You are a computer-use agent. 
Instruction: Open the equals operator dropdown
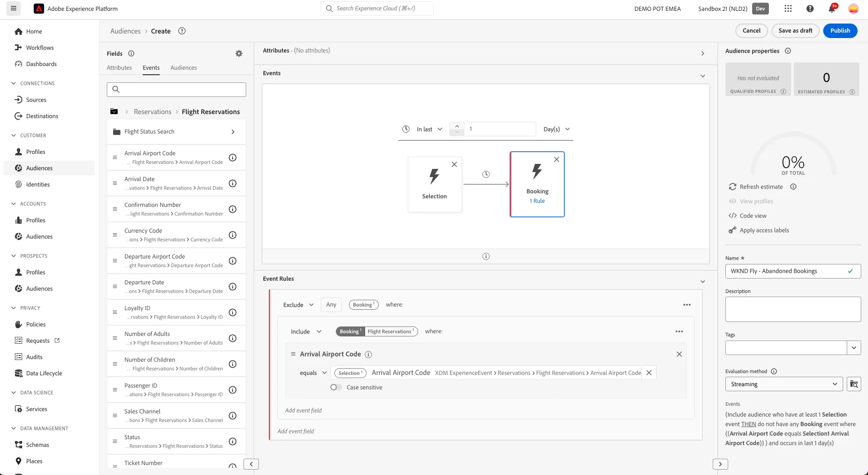(x=313, y=373)
